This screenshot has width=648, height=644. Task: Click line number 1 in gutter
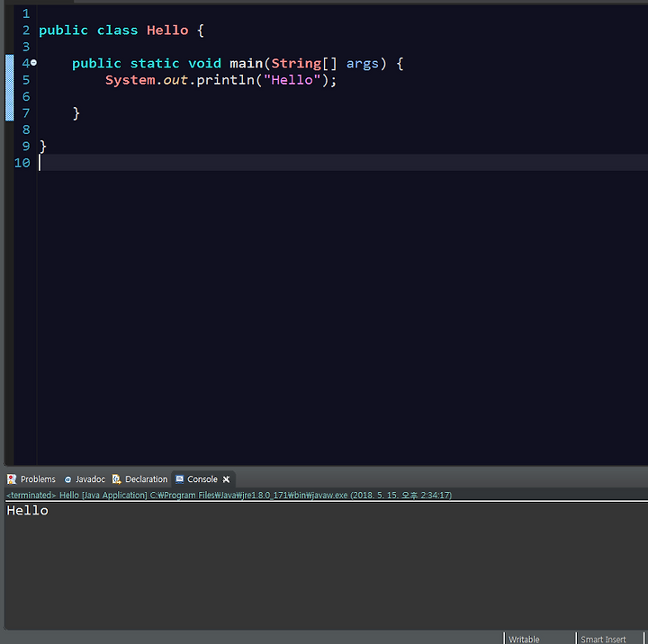click(x=26, y=13)
